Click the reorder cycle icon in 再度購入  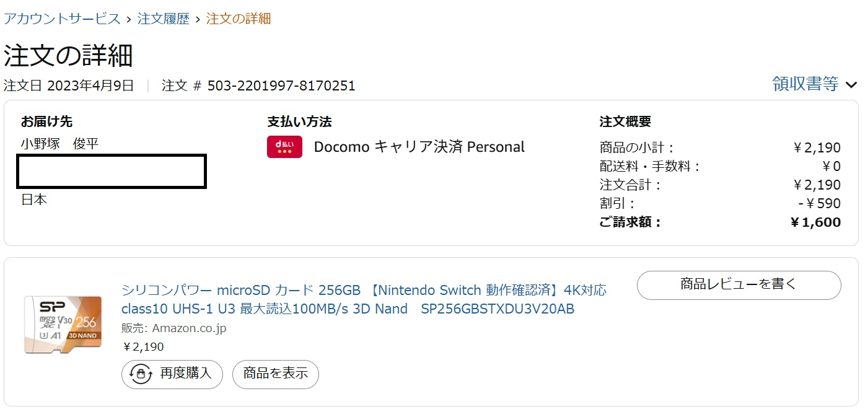tap(141, 374)
